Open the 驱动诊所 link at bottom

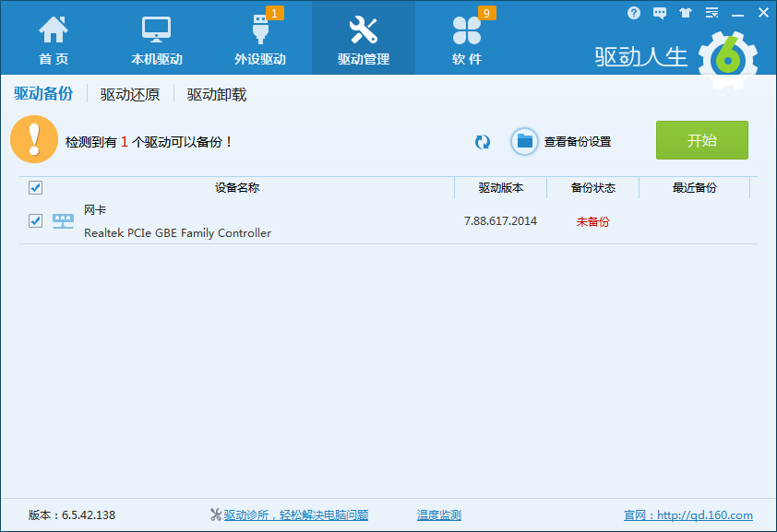pos(295,515)
